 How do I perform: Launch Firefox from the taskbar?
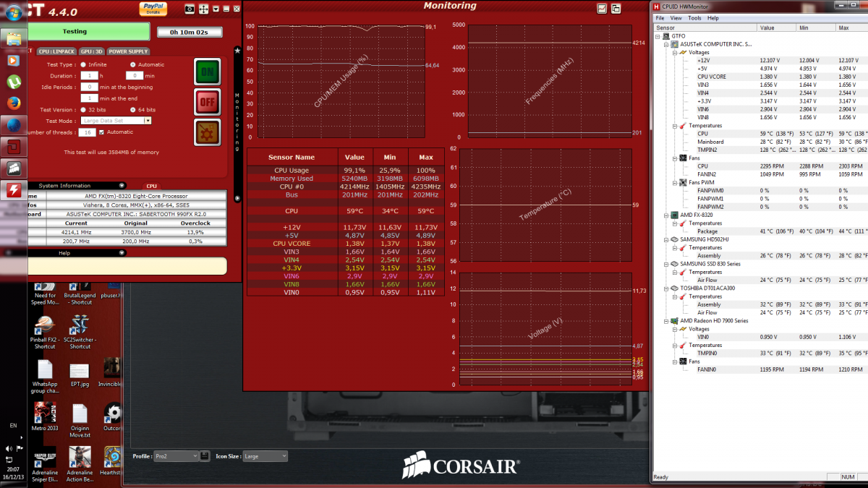pos(13,103)
